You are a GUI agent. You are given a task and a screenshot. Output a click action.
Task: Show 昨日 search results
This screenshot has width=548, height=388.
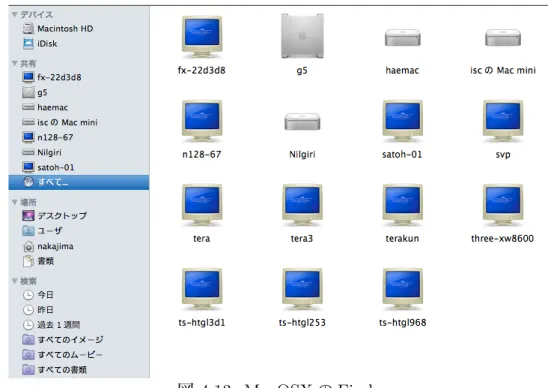click(79, 310)
